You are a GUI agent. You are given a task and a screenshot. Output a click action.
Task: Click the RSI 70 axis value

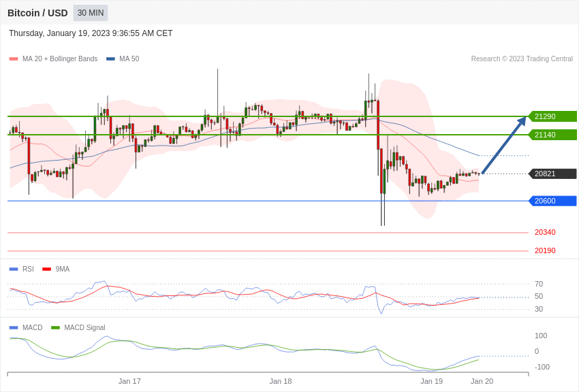coord(539,284)
